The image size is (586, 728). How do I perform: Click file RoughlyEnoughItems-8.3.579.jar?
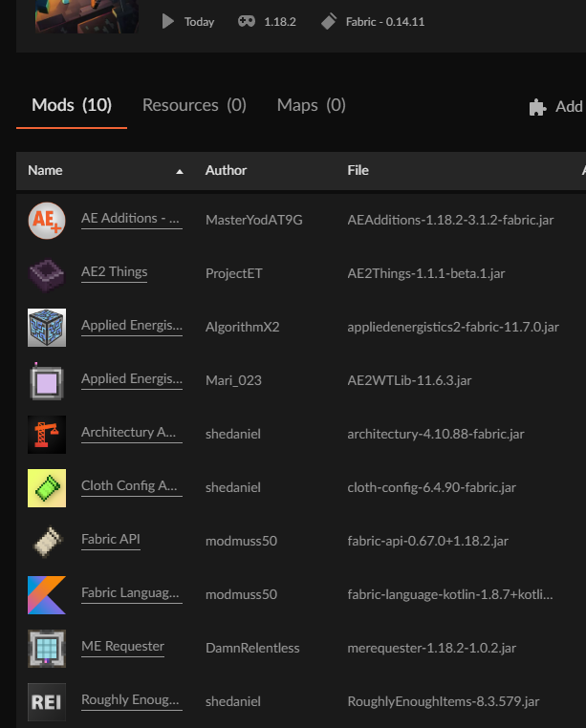click(x=444, y=701)
